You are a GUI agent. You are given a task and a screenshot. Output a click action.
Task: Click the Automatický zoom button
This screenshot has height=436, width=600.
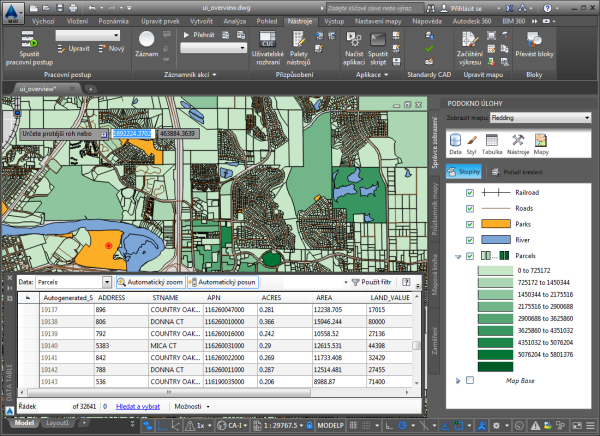(148, 283)
